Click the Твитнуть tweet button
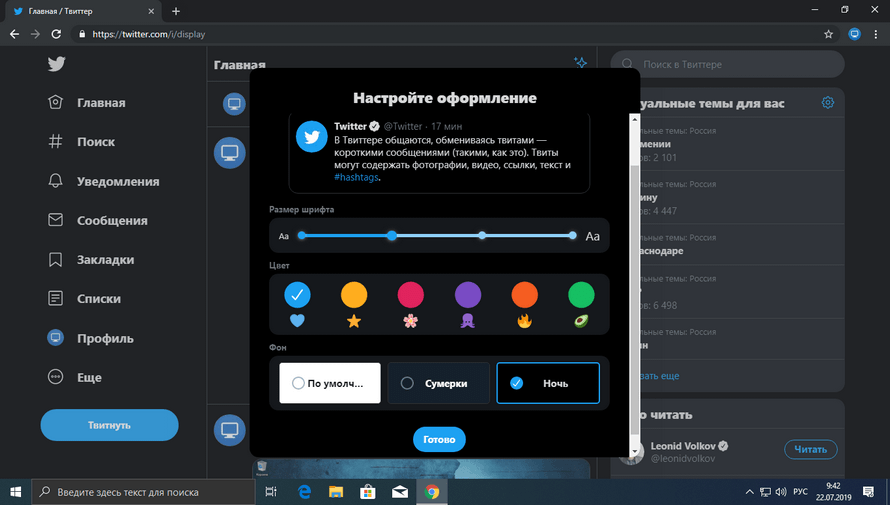Viewport: 890px width, 505px height. [109, 425]
